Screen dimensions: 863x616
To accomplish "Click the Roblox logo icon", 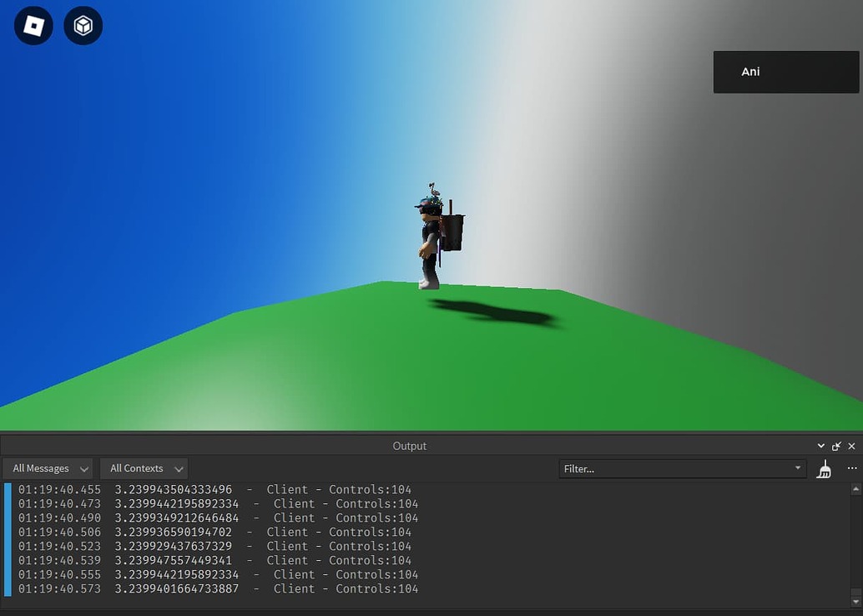I will [33, 25].
